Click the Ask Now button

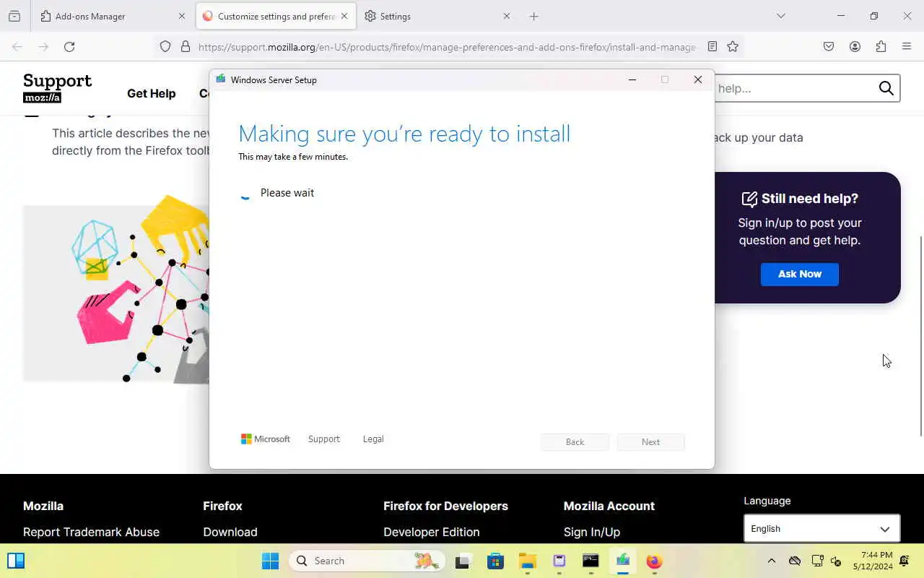(800, 274)
